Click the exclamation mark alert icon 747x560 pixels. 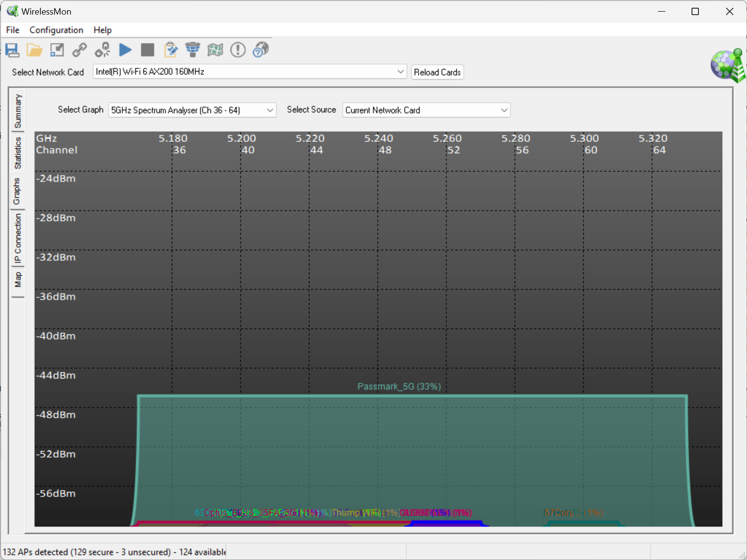click(238, 50)
